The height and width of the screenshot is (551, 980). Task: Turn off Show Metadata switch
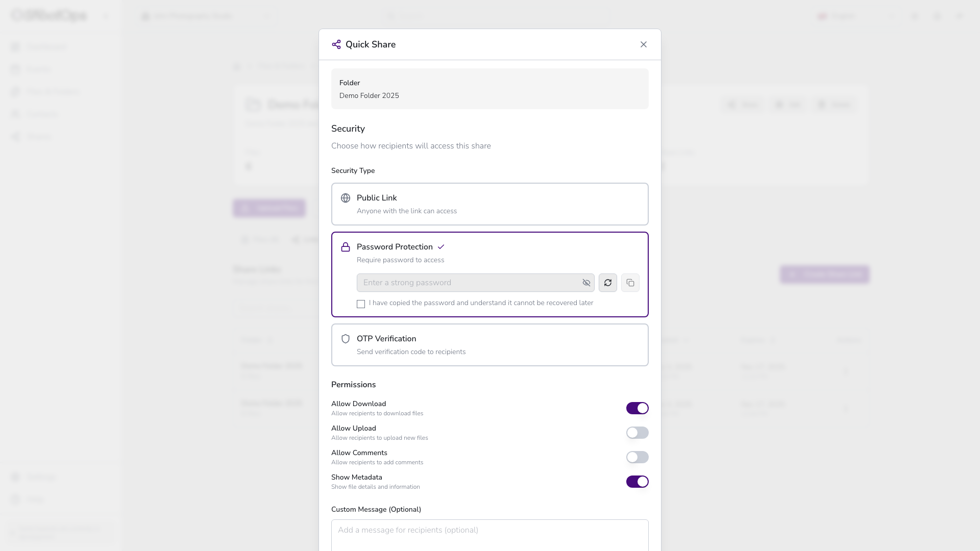pyautogui.click(x=637, y=482)
